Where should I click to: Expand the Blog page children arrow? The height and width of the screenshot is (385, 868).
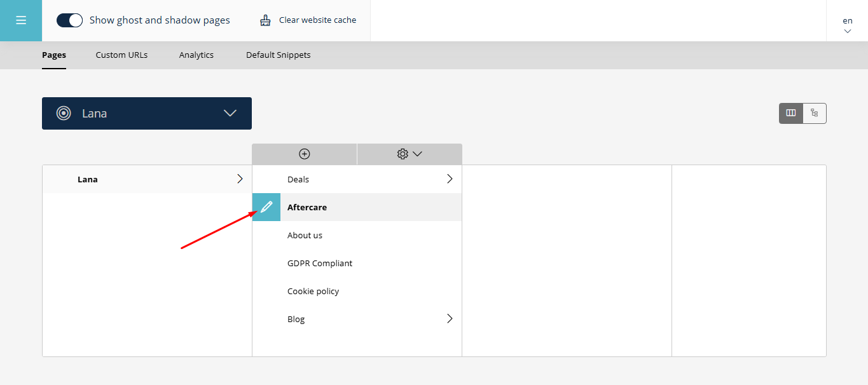pyautogui.click(x=450, y=319)
